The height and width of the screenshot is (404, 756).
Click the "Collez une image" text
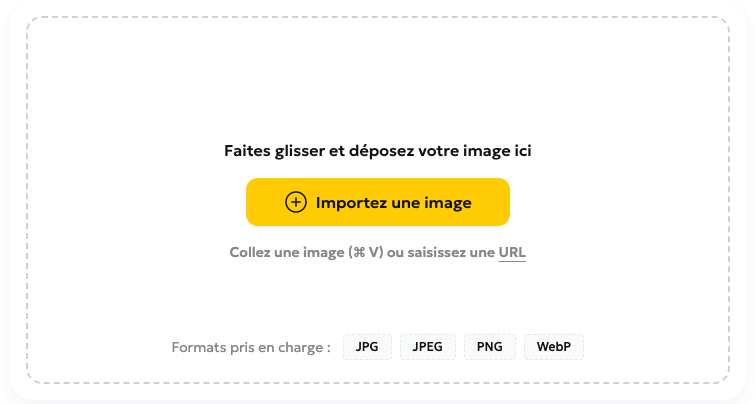pos(287,252)
